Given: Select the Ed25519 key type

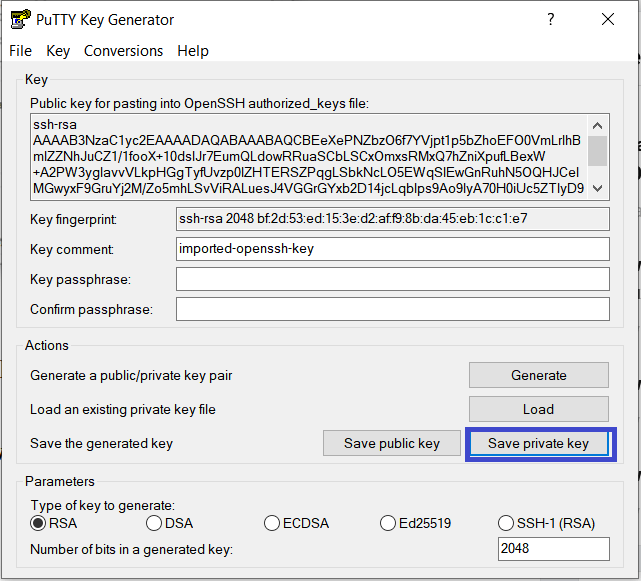Looking at the screenshot, I should click(415, 523).
